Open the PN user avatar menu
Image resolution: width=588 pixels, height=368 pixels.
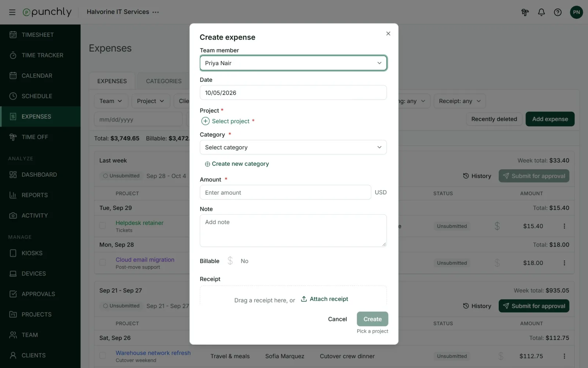point(576,12)
